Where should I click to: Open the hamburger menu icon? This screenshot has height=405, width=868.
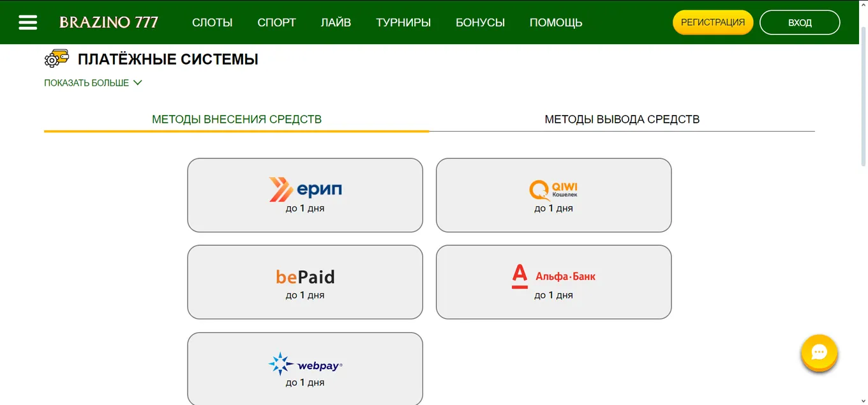[28, 22]
